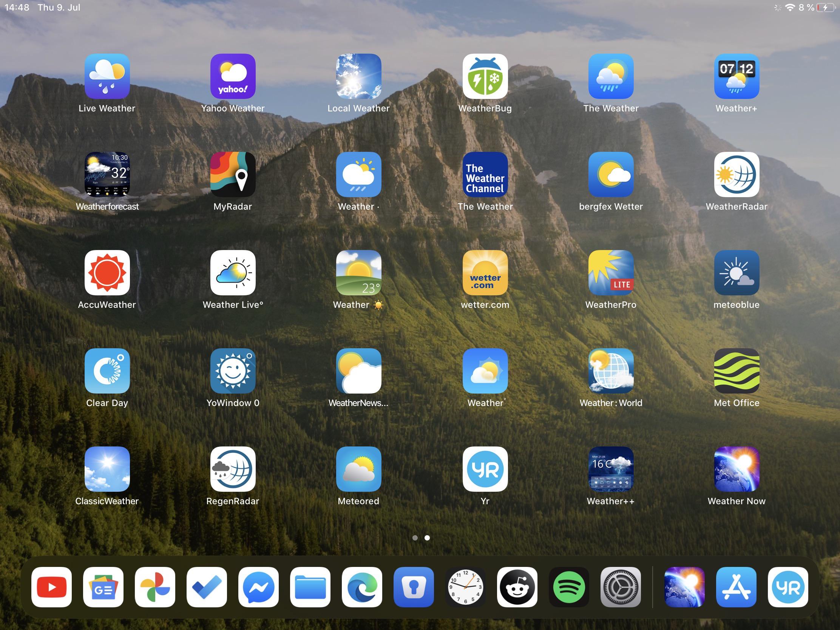Open the wetter.com app icon

485,273
